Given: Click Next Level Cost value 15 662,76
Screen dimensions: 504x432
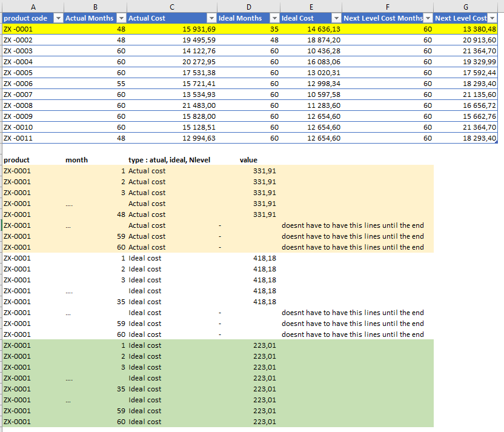Looking at the screenshot, I should (x=465, y=117).
